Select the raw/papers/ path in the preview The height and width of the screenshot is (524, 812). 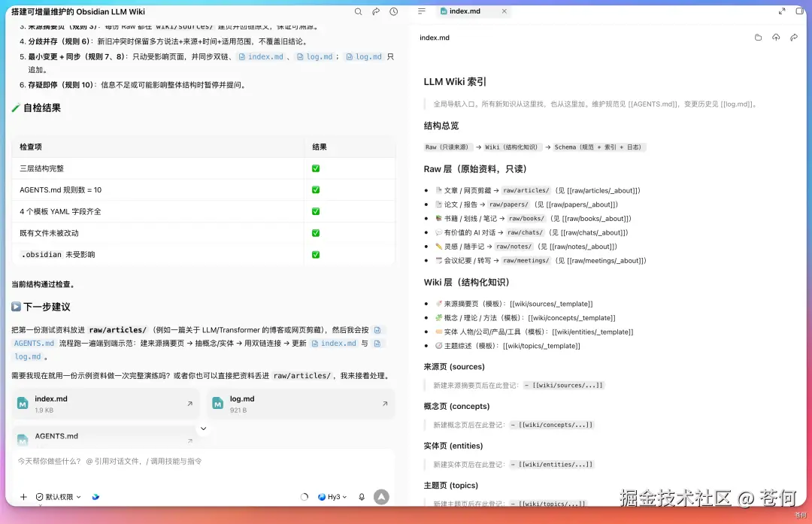pyautogui.click(x=508, y=204)
